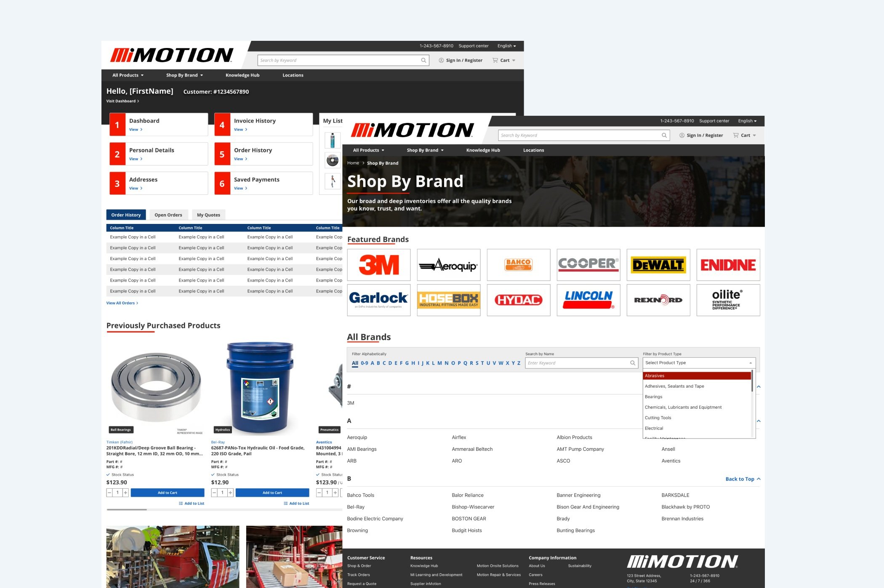884x588 pixels.
Task: Click numbered tile 1 beside Dashboard
Action: coord(117,124)
